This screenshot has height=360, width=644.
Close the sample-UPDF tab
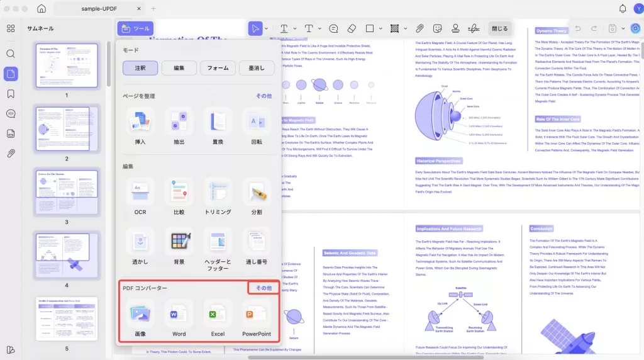[x=139, y=9]
